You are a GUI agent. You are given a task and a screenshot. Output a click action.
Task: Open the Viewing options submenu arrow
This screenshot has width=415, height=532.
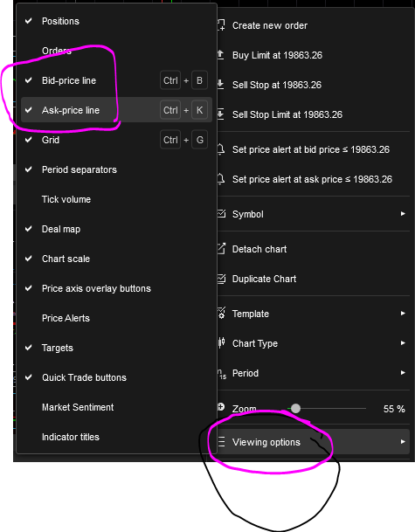[403, 442]
